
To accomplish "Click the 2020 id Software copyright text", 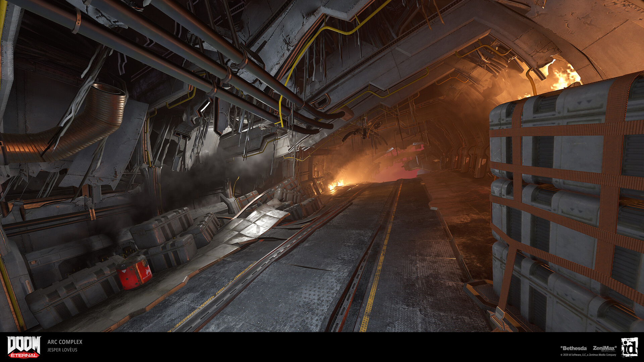I will [x=588, y=355].
